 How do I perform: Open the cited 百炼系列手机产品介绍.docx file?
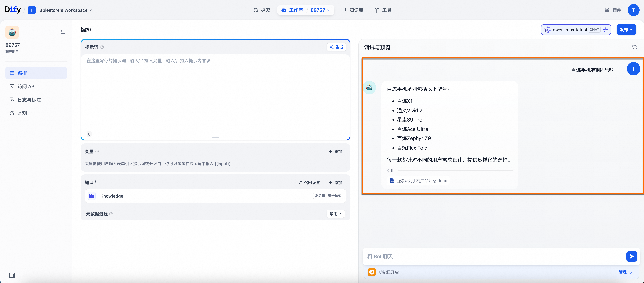point(418,181)
